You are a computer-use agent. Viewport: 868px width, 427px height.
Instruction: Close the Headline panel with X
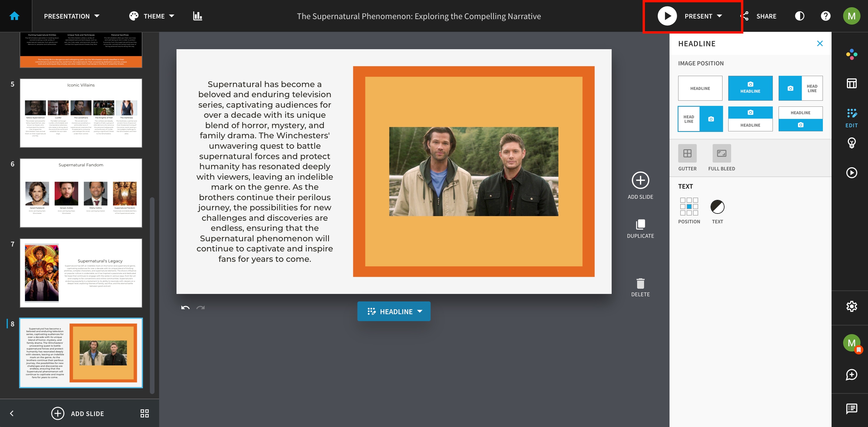(x=820, y=43)
